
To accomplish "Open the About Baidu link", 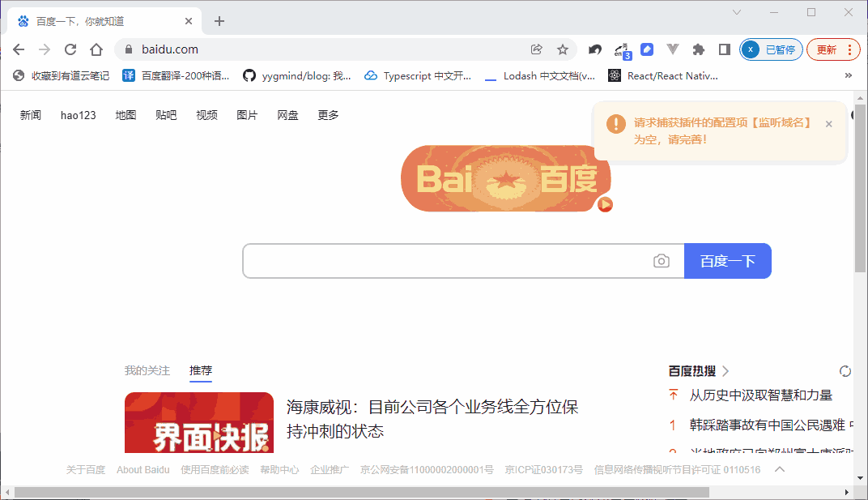I will tap(143, 469).
